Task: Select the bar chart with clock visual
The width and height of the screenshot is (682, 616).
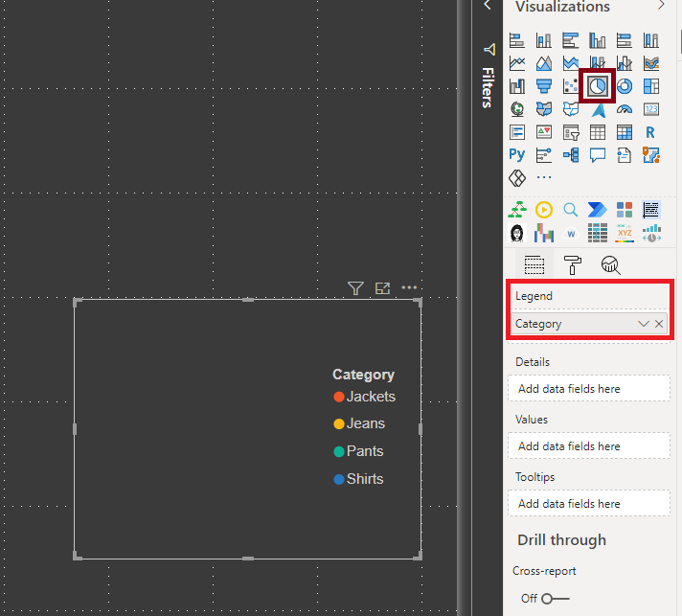Action: (651, 233)
